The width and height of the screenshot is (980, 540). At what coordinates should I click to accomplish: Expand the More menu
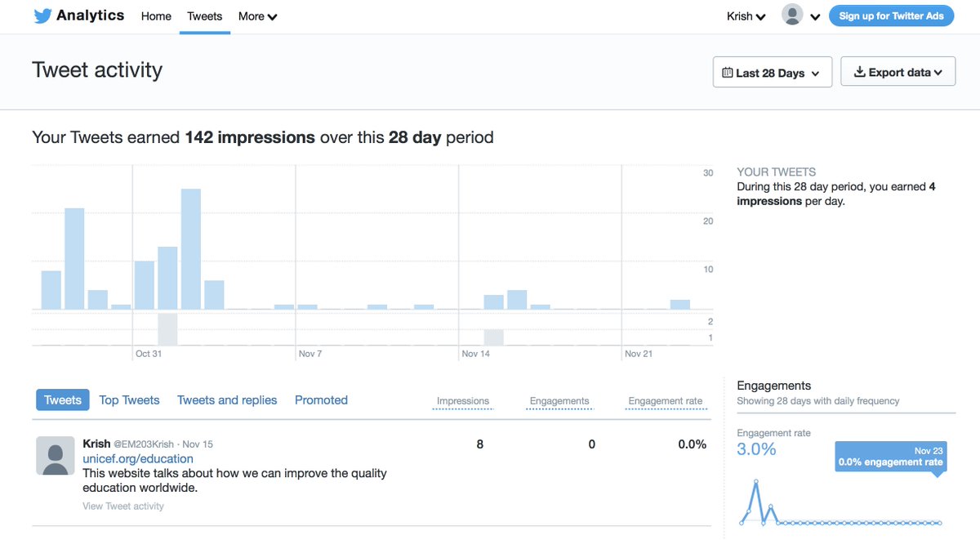[x=257, y=16]
